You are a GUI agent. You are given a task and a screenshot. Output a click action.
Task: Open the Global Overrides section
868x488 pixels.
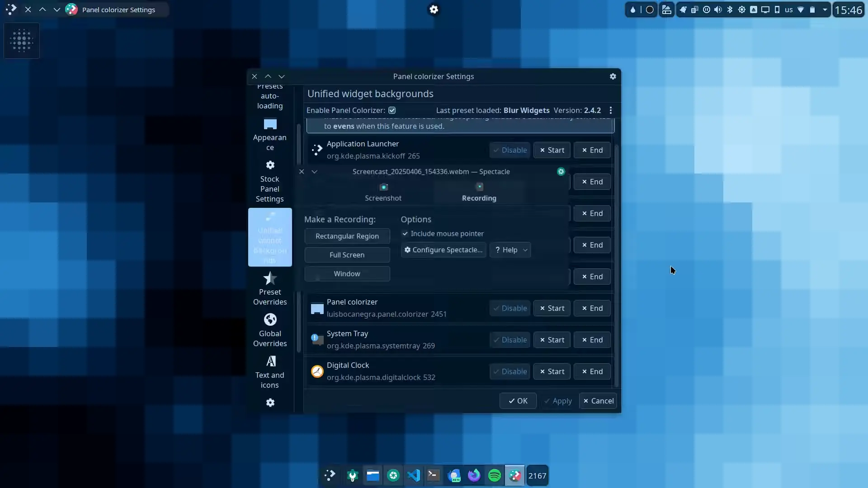point(270,330)
